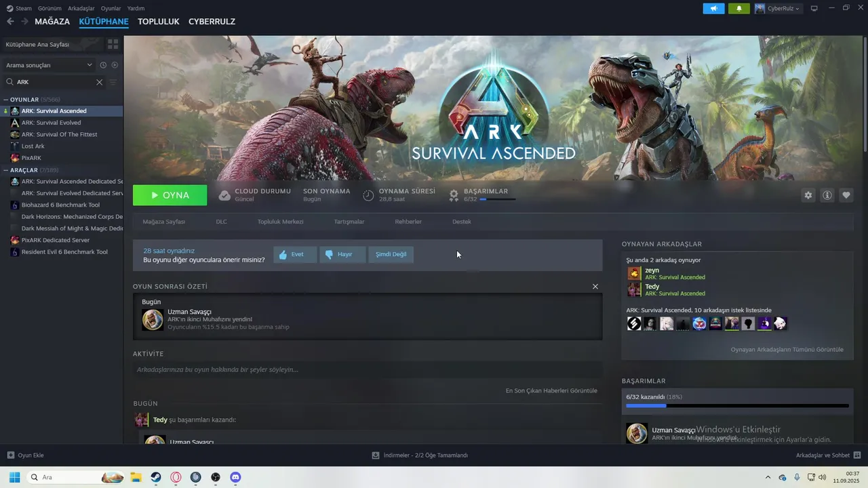Switch to Big Picture mode monitor icon
This screenshot has height=488, width=868.
pyautogui.click(x=814, y=8)
